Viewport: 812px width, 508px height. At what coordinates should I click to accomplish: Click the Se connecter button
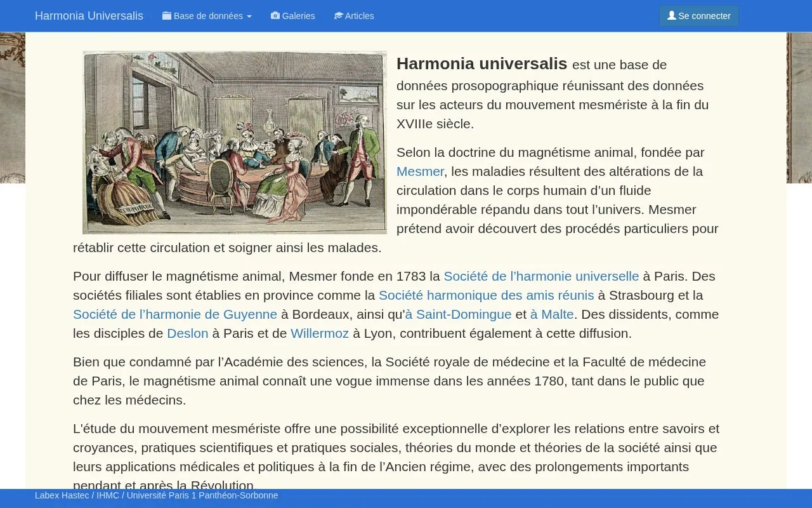(699, 16)
